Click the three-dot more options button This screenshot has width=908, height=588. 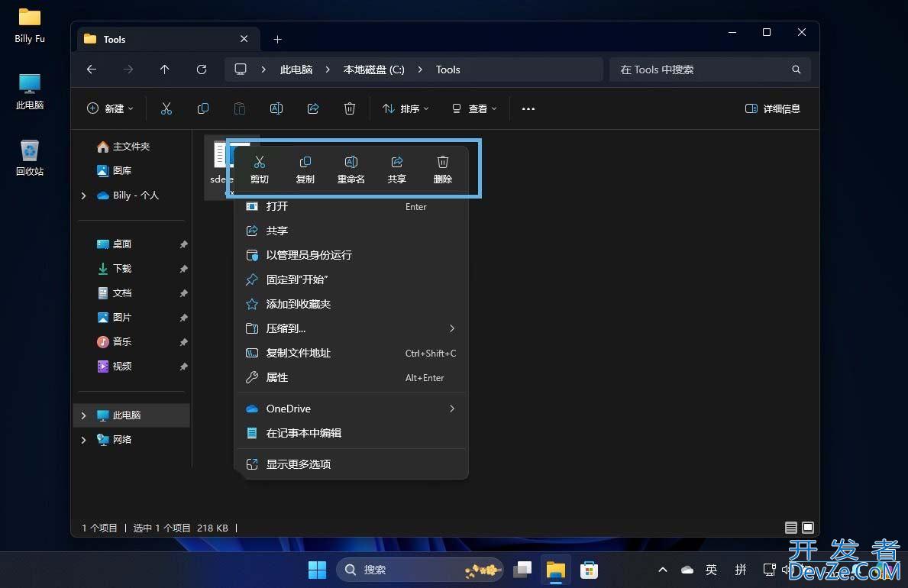(x=528, y=108)
